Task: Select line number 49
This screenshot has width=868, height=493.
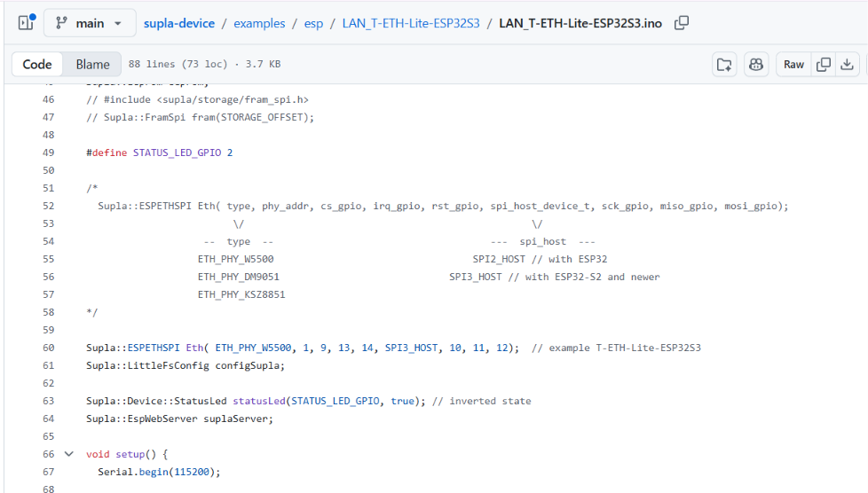Action: pyautogui.click(x=49, y=153)
